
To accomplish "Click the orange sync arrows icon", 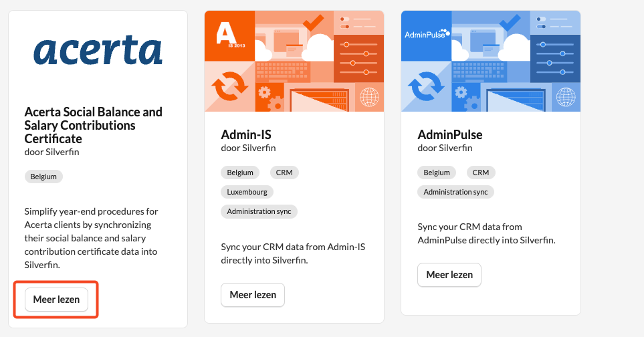I will [229, 86].
